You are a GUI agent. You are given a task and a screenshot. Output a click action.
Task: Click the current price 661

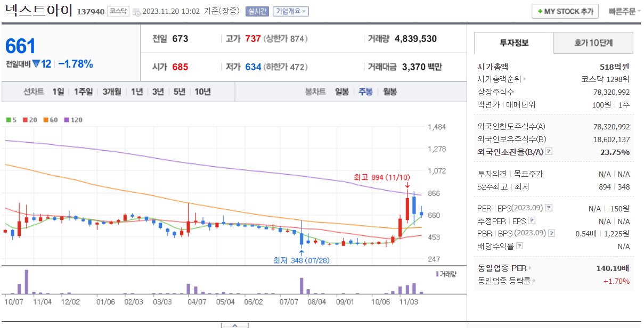[20, 46]
